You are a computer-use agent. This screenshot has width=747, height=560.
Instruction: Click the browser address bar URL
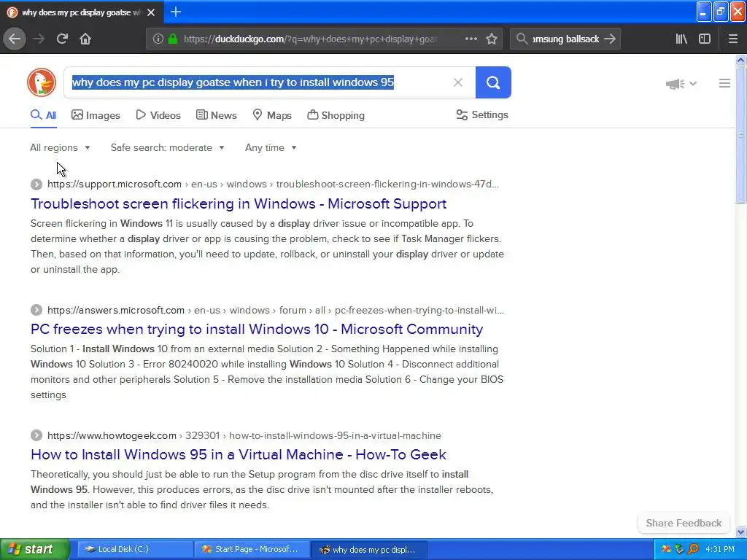(x=310, y=39)
